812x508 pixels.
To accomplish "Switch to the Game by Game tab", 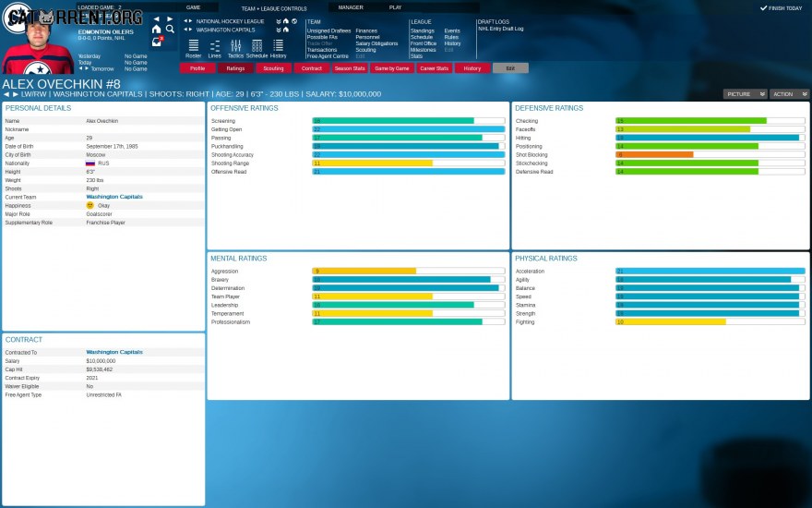I will pos(392,68).
